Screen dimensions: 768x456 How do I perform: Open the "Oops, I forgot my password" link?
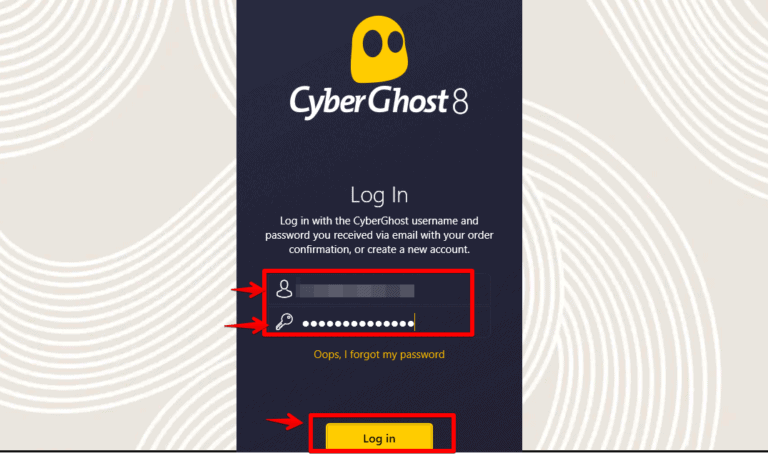point(379,354)
